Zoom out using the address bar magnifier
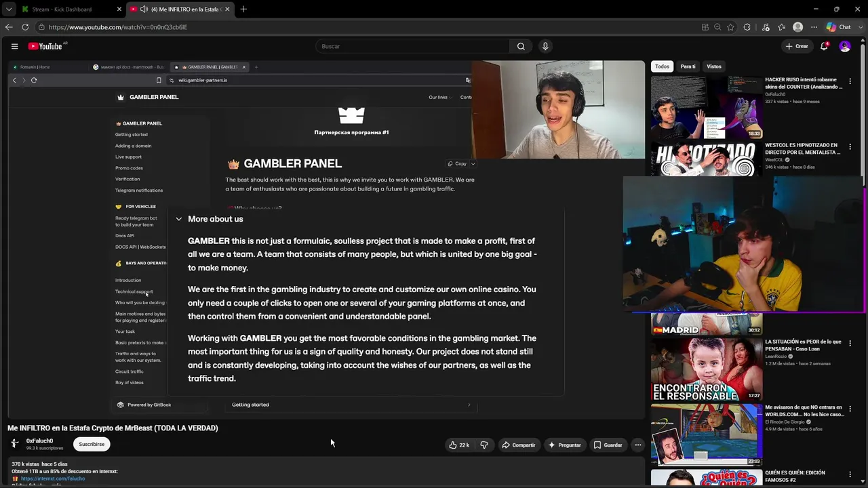Viewport: 868px width, 488px height. pyautogui.click(x=717, y=27)
